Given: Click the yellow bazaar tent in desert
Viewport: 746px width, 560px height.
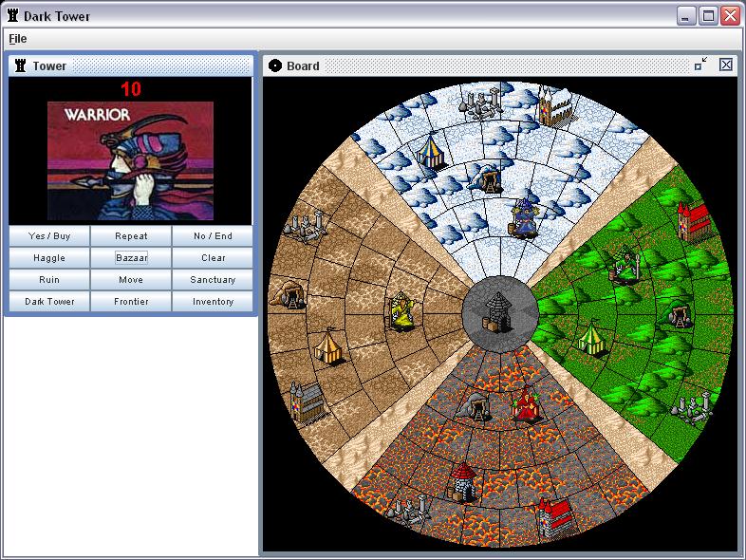Looking at the screenshot, I should point(329,345).
